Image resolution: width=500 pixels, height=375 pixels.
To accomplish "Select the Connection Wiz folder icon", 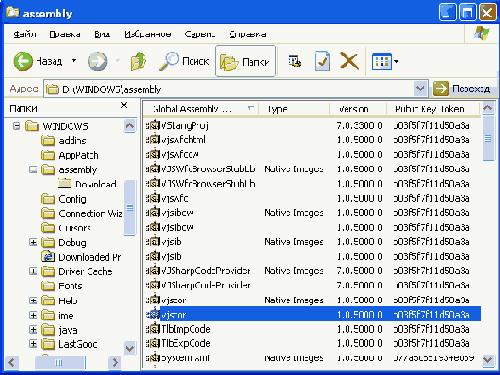I will pyautogui.click(x=48, y=213).
